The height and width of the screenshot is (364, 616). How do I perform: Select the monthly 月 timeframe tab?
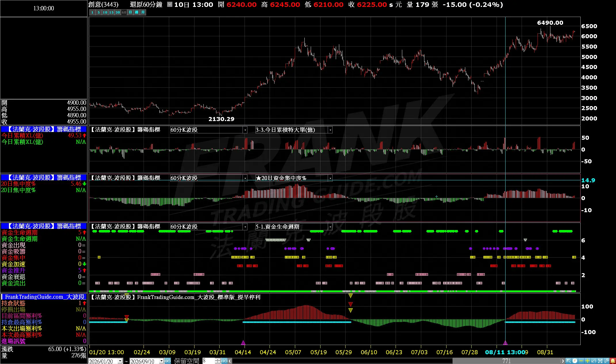143,12
